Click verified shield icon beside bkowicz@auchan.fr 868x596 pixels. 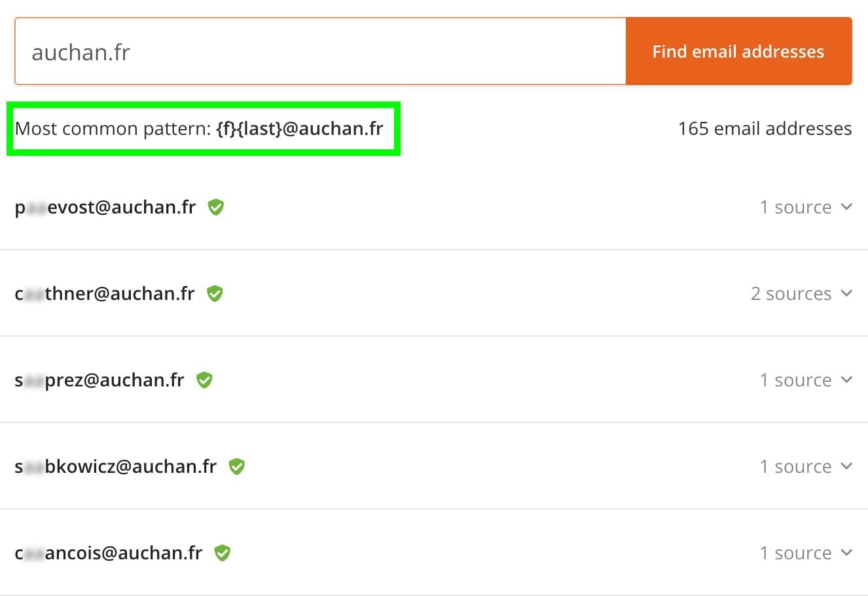(x=236, y=467)
